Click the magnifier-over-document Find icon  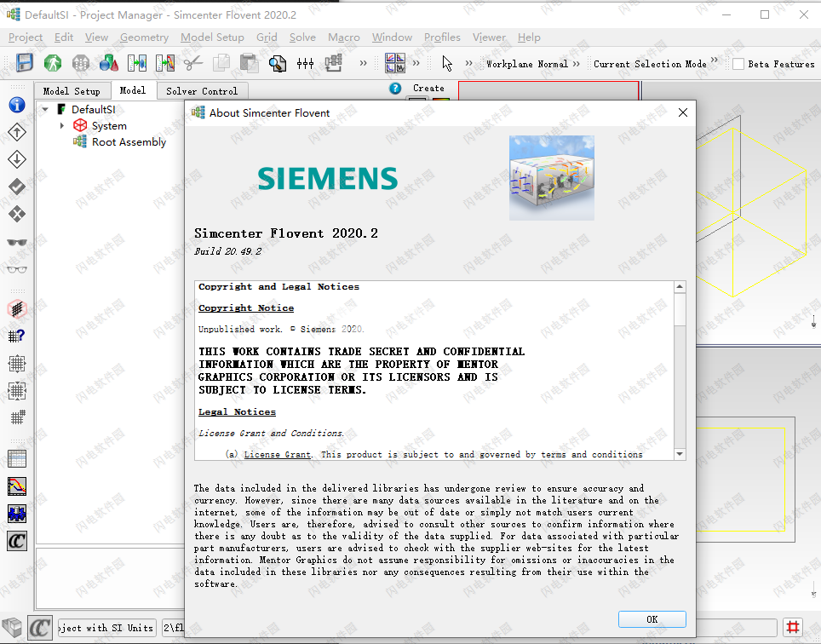[x=278, y=63]
